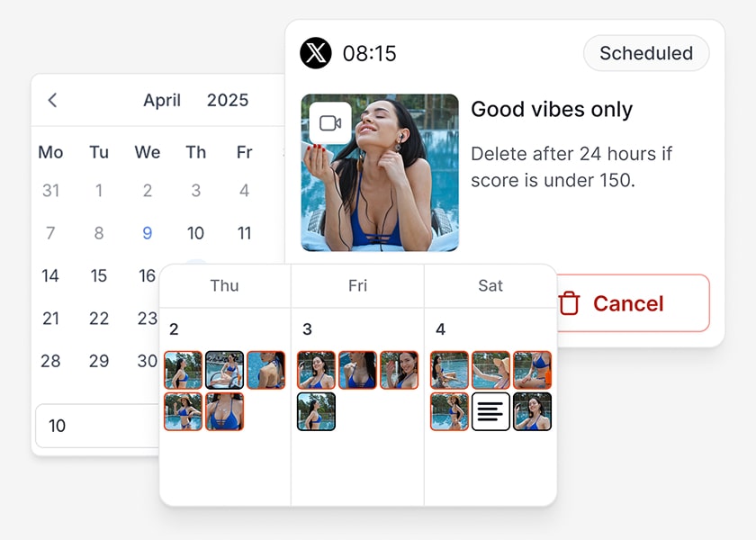Open first thumbnail under Thursday 2
This screenshot has width=756, height=540.
pyautogui.click(x=183, y=370)
